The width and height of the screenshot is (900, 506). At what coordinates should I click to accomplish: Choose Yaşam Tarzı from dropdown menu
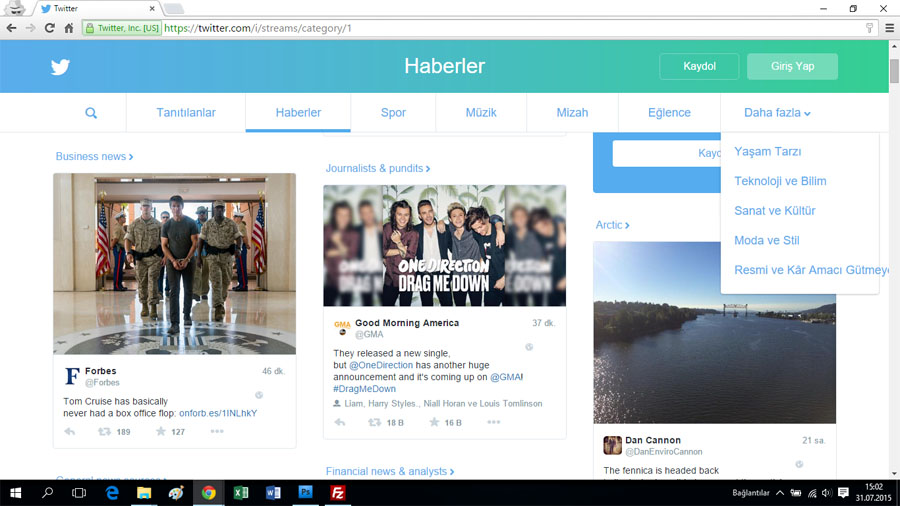(x=767, y=151)
